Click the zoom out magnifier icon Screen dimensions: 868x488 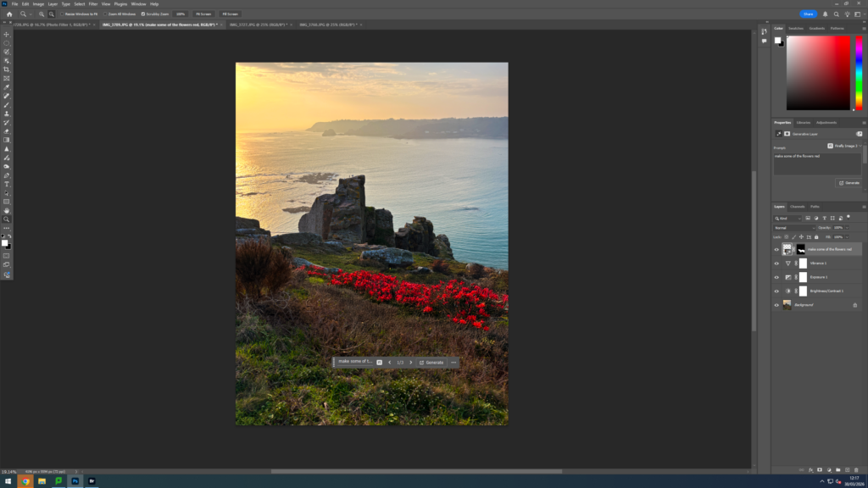click(52, 14)
